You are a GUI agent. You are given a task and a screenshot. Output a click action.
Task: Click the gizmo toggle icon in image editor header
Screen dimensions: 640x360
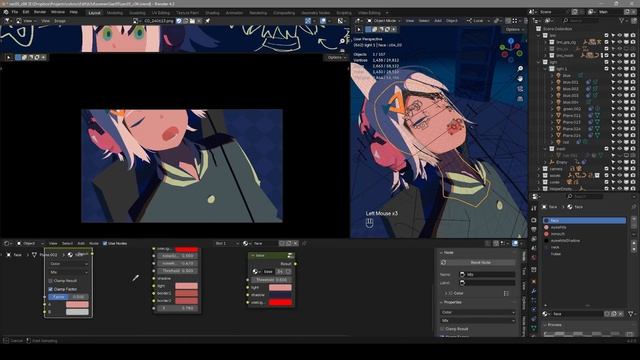(308, 21)
